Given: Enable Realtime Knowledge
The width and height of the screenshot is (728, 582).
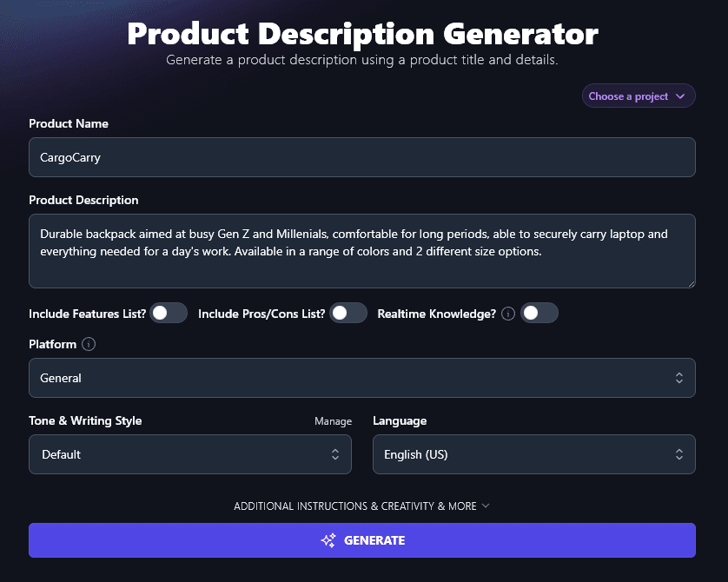Looking at the screenshot, I should 539,313.
